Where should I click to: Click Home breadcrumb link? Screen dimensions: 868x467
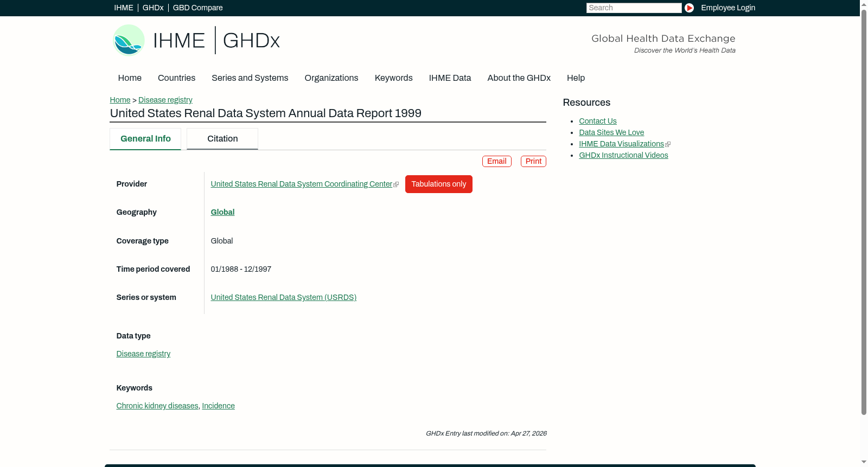[x=120, y=100]
